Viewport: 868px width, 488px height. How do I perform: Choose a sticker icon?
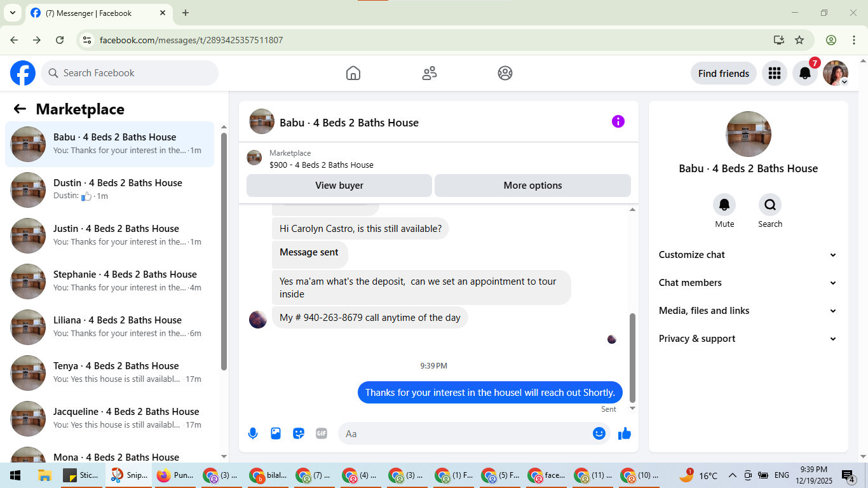pyautogui.click(x=299, y=433)
